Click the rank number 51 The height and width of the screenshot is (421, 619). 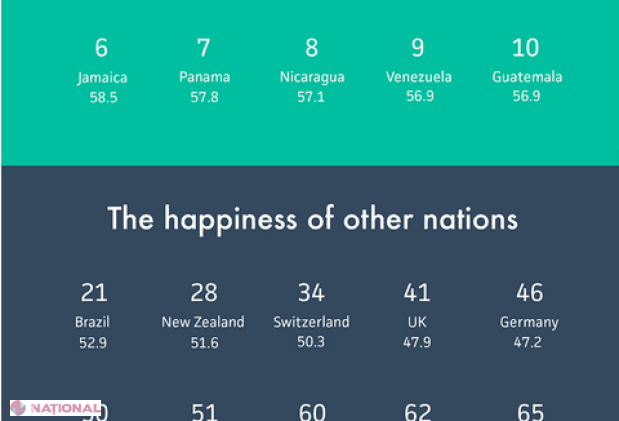click(x=204, y=412)
